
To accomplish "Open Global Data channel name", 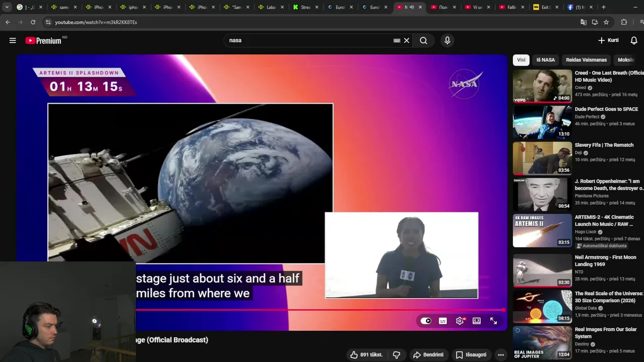I will [x=586, y=308].
